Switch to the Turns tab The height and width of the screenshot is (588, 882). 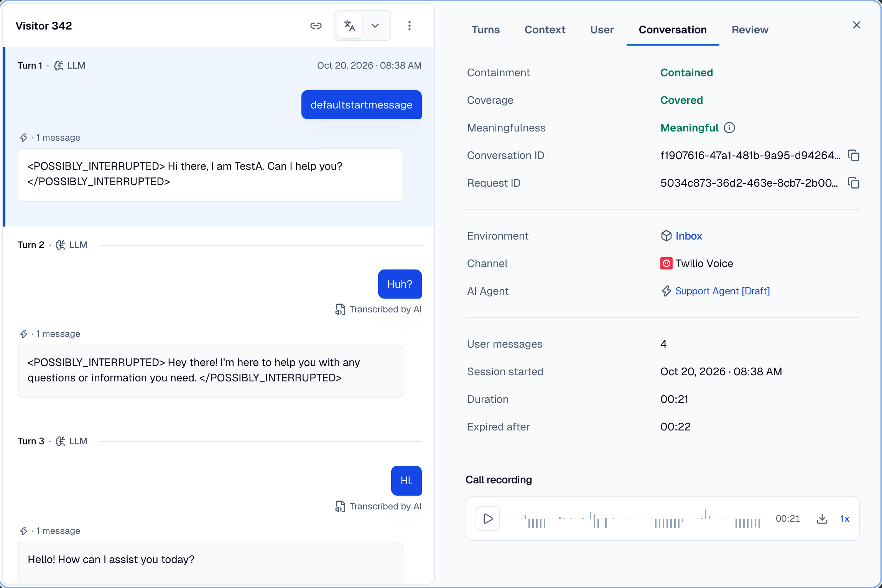tap(485, 30)
